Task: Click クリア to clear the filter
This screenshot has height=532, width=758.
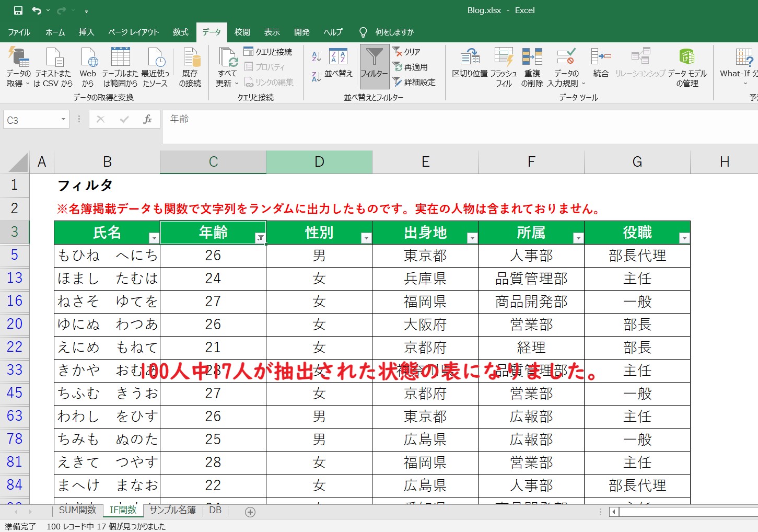Action: [407, 52]
